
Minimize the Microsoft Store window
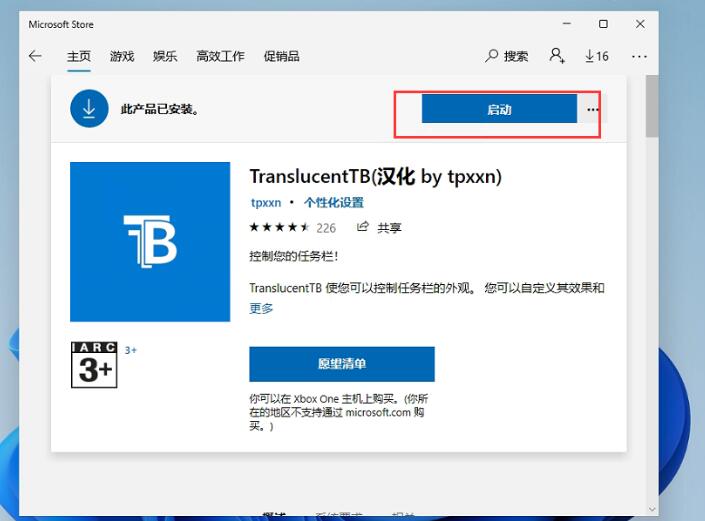click(x=567, y=24)
